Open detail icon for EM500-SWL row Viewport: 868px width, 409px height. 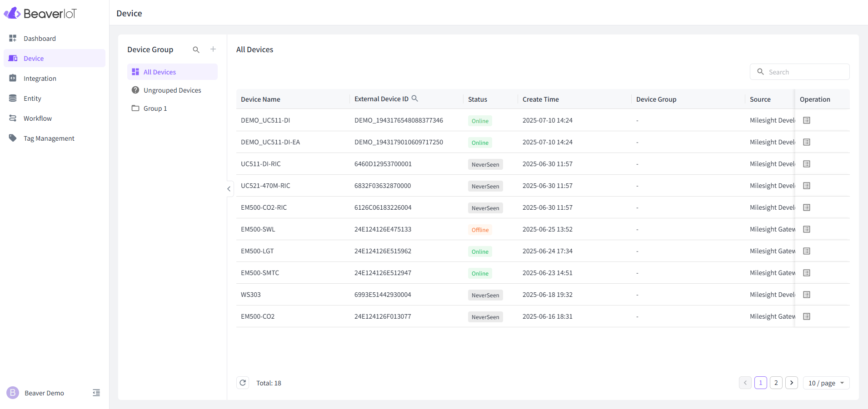(807, 229)
